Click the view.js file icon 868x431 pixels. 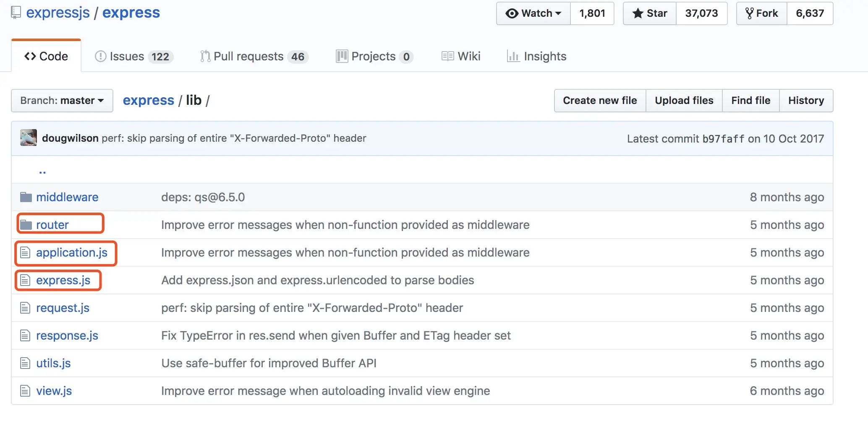point(25,391)
